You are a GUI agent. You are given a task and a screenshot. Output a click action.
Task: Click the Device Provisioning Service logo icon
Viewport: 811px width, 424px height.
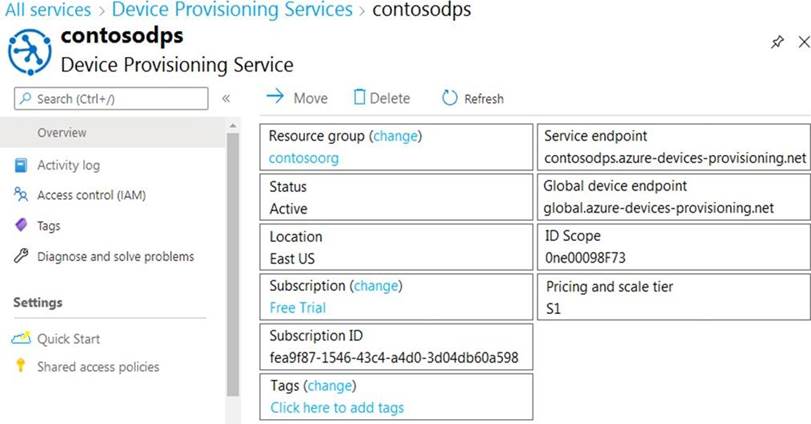[x=29, y=50]
